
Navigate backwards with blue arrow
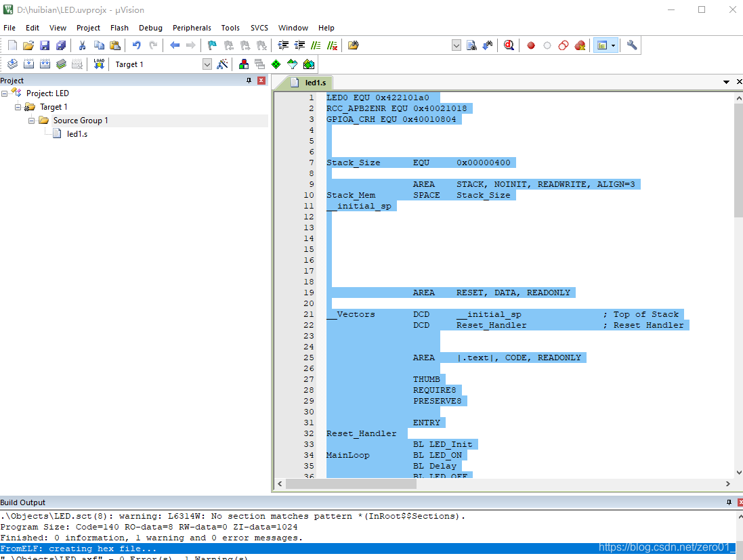click(175, 45)
